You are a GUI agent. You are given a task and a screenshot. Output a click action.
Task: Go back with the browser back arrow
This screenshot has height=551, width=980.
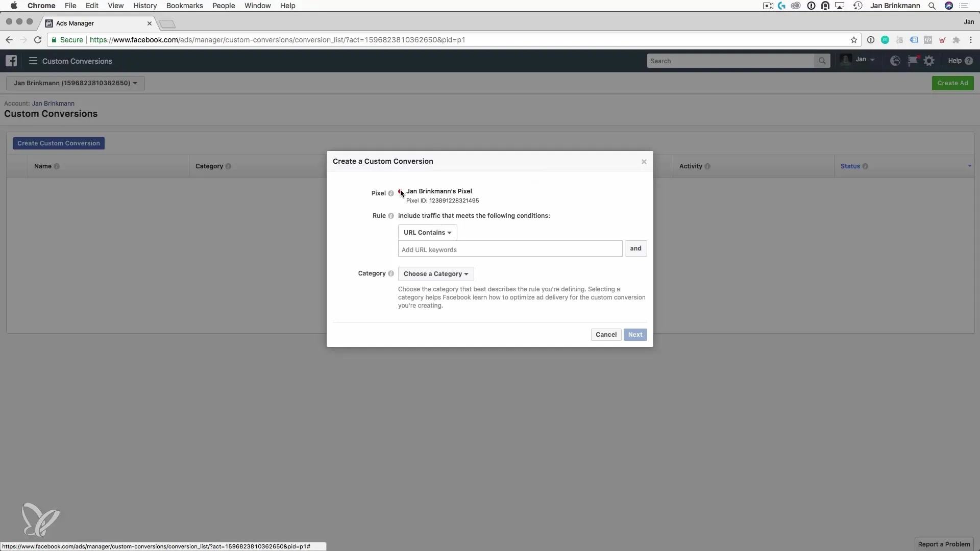click(x=9, y=40)
